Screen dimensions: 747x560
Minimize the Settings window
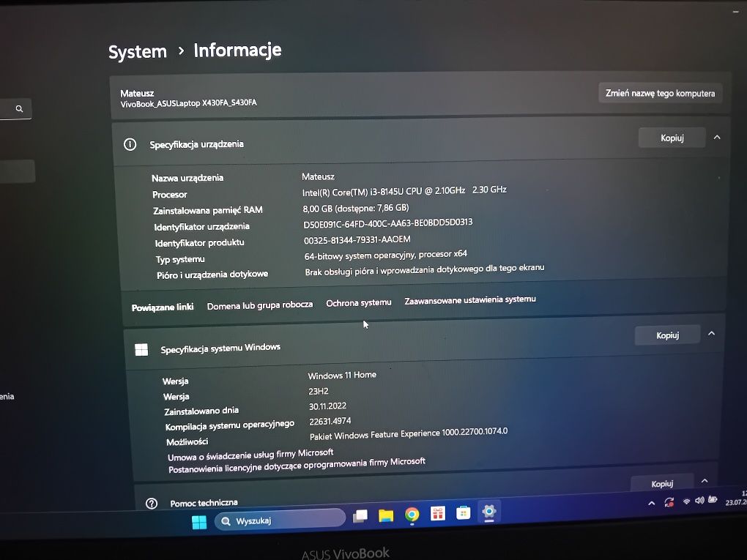(x=735, y=12)
